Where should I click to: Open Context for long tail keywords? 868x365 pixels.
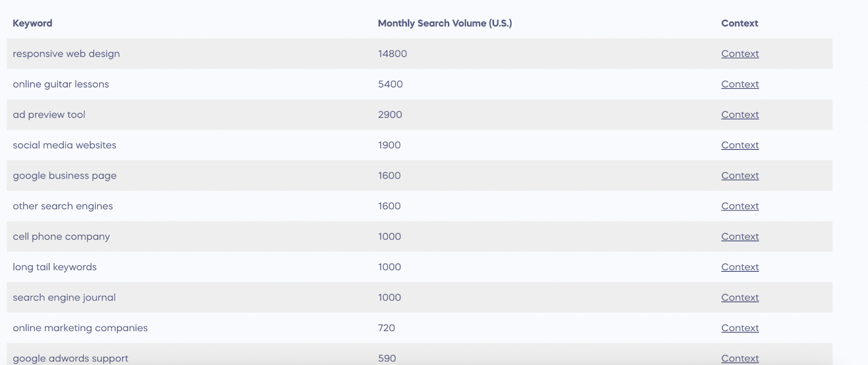pos(739,267)
